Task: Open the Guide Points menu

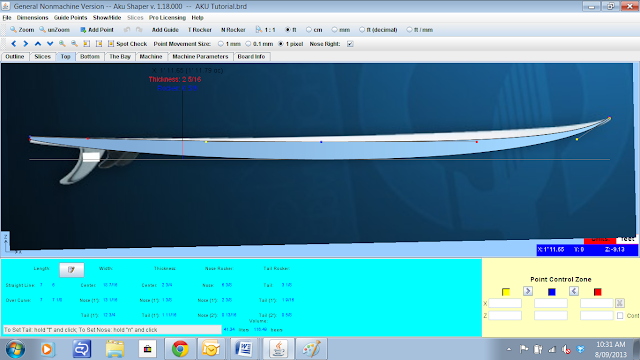Action: [x=71, y=18]
